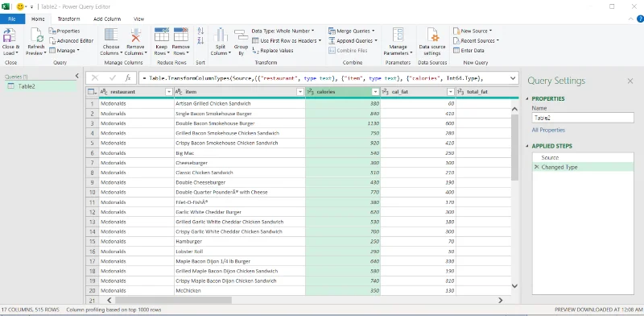This screenshot has height=316, width=644.
Task: Collapse the Queries pane
Action: [x=76, y=76]
